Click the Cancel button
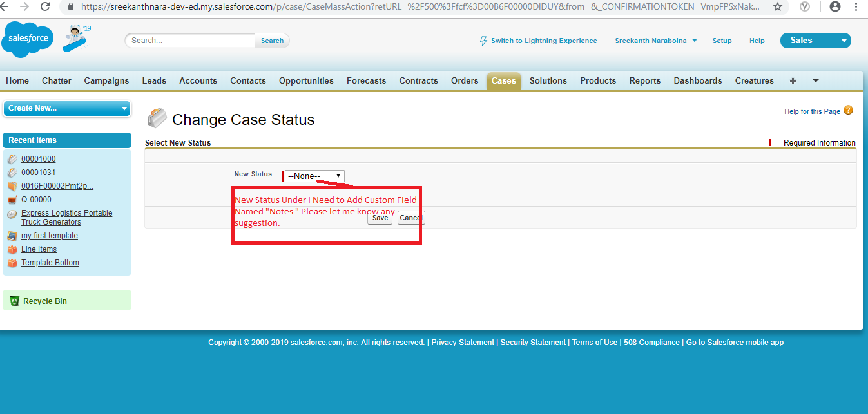The image size is (868, 414). (x=410, y=218)
